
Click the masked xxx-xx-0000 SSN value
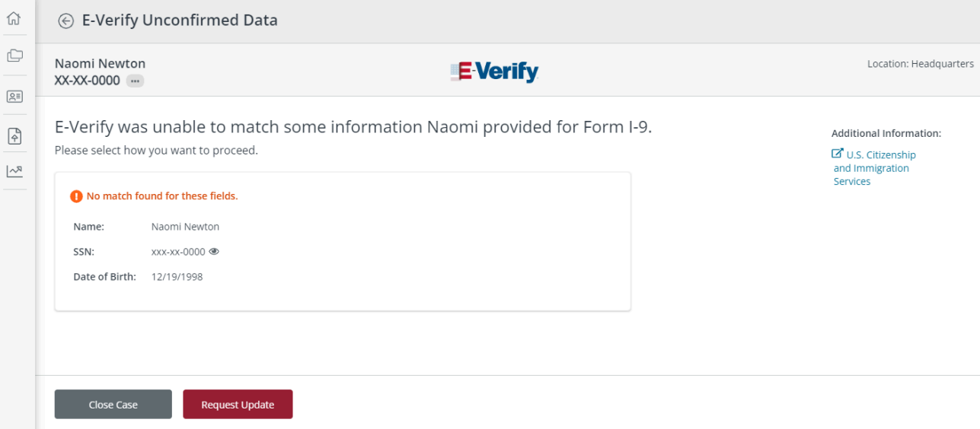tap(178, 252)
